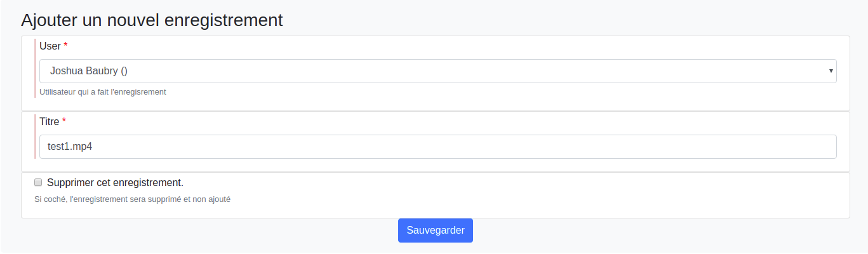Click the test1.mp4 text in Titre
868x254 pixels.
pos(70,147)
